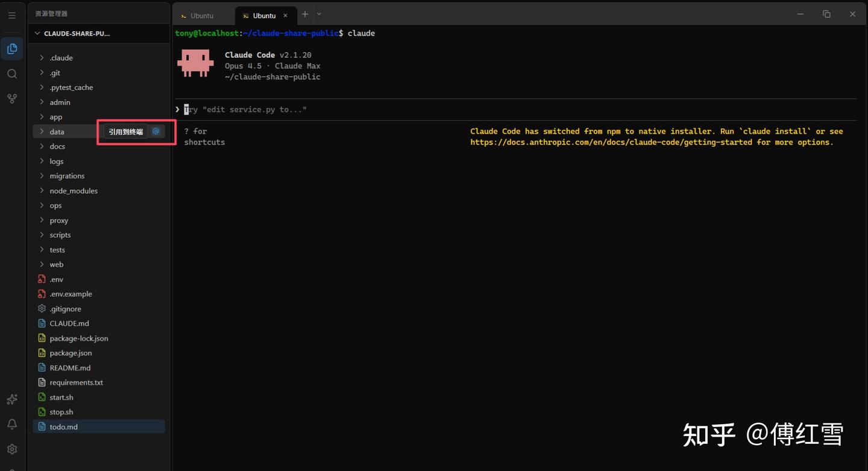This screenshot has width=868, height=471.
Task: Select the active second Ubuntu tab
Action: pyautogui.click(x=265, y=16)
